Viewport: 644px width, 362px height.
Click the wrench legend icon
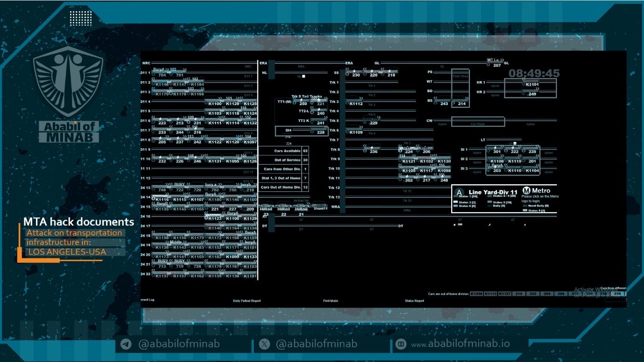(490, 224)
